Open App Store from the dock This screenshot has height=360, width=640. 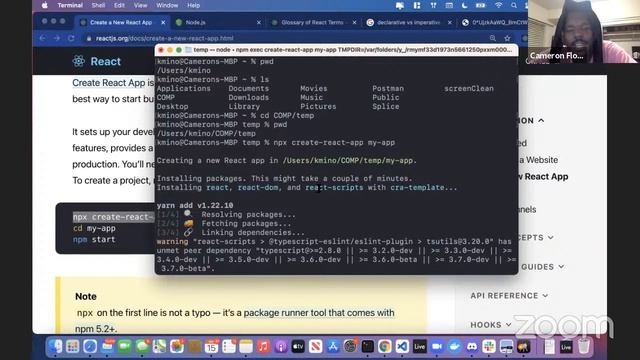pos(333,347)
